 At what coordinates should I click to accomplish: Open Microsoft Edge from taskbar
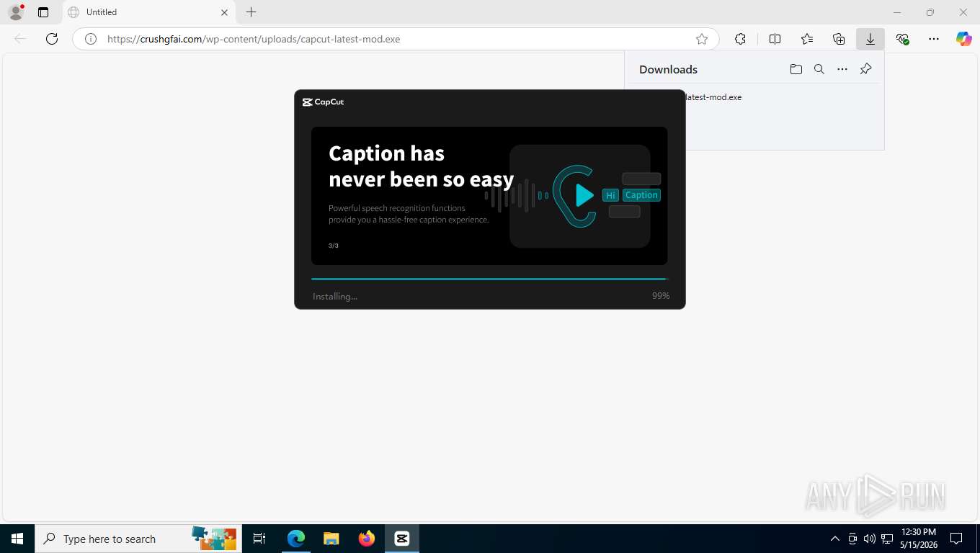coord(296,539)
